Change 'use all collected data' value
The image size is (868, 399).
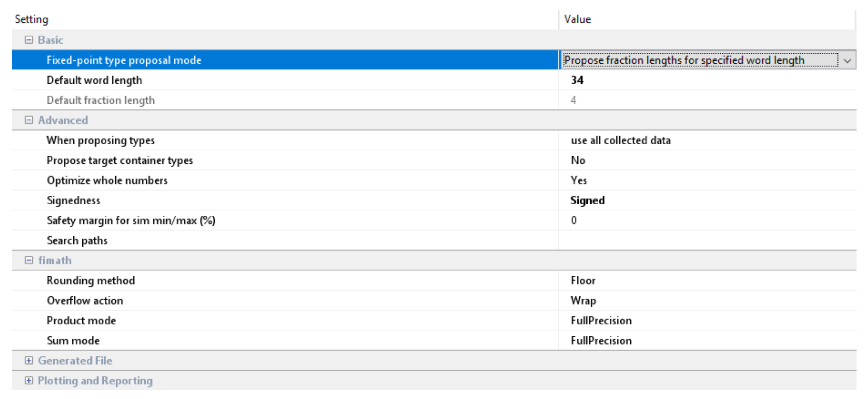click(620, 140)
